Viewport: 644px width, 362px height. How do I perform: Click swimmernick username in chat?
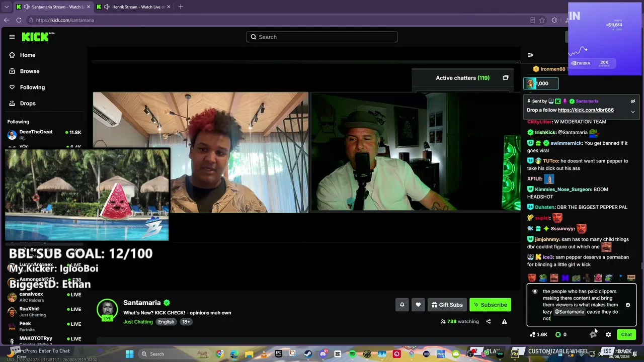[x=567, y=143]
